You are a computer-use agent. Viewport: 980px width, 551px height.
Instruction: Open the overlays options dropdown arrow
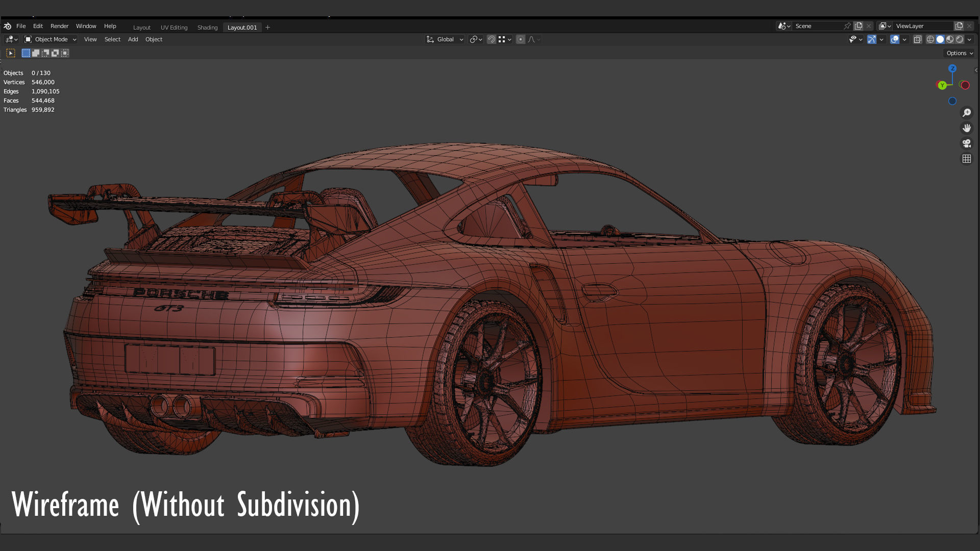tap(904, 39)
